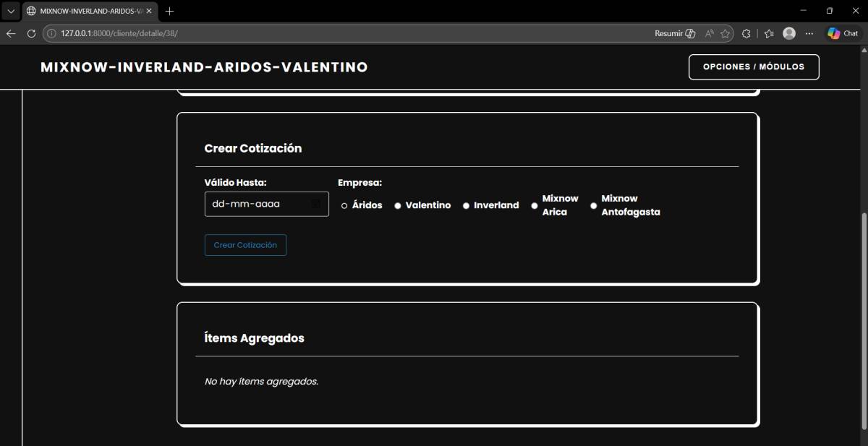The width and height of the screenshot is (868, 446).
Task: Click the 'Empresa:' label
Action: pyautogui.click(x=359, y=183)
